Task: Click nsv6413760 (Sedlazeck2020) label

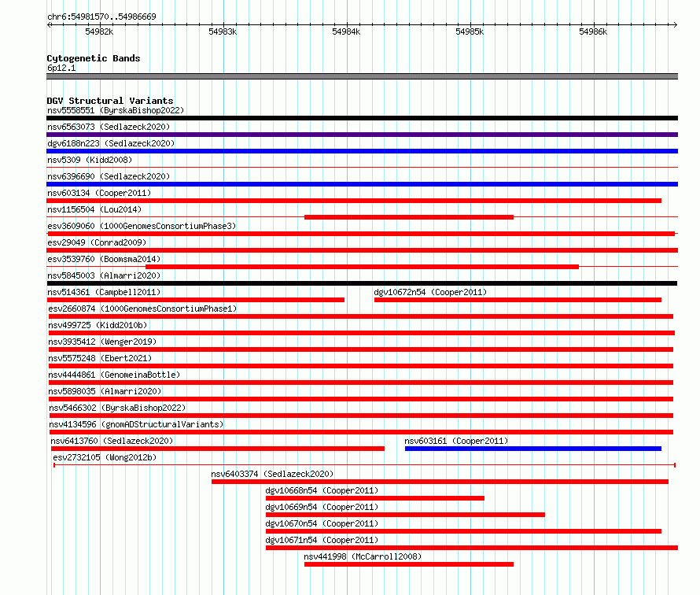Action: pyautogui.click(x=112, y=441)
